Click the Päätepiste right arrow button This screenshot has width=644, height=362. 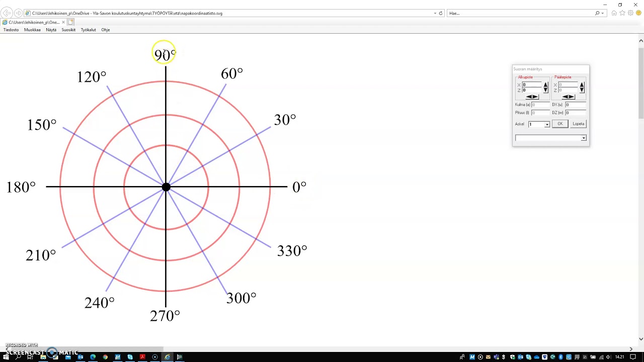pos(572,97)
